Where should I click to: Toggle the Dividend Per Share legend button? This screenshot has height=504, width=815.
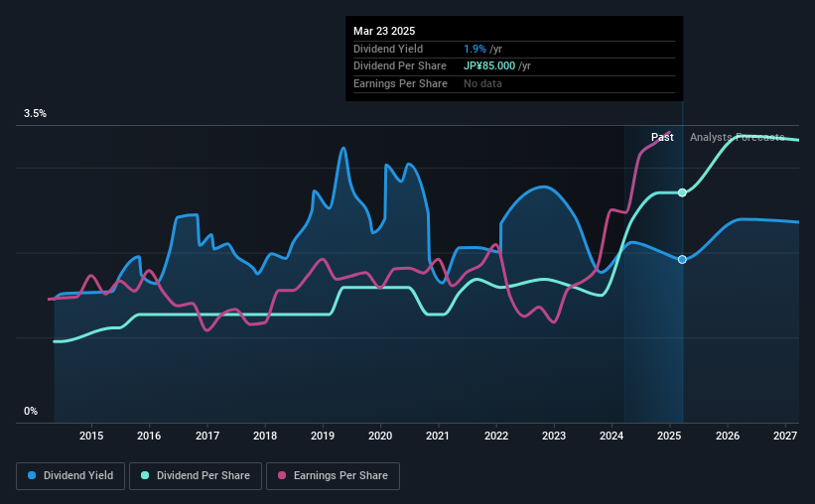point(196,476)
